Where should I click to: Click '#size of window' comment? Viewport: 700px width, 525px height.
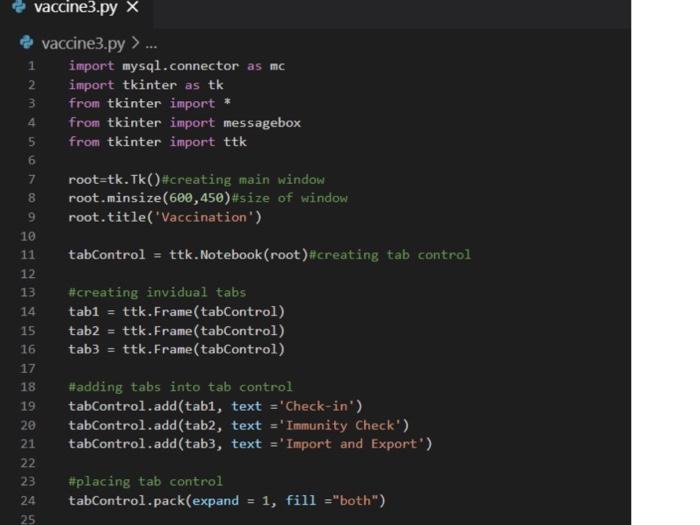tap(289, 198)
